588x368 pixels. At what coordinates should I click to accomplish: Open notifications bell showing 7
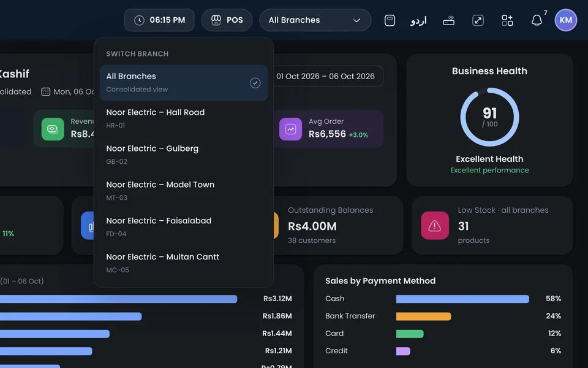click(537, 20)
